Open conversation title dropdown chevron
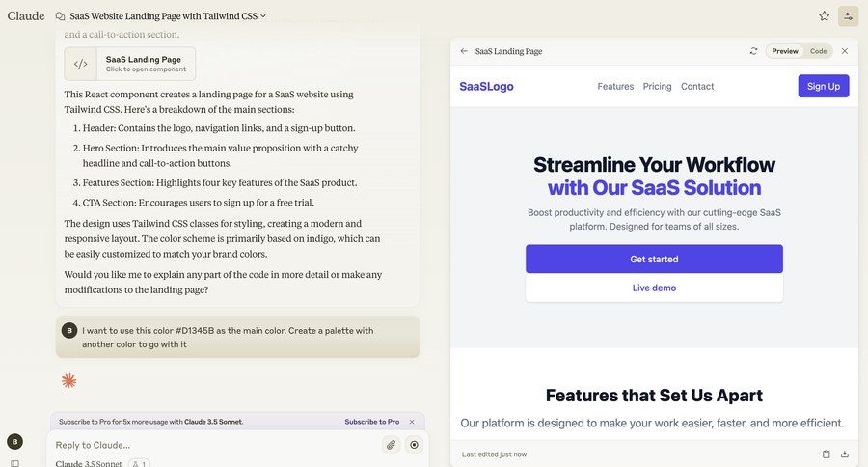 point(263,16)
